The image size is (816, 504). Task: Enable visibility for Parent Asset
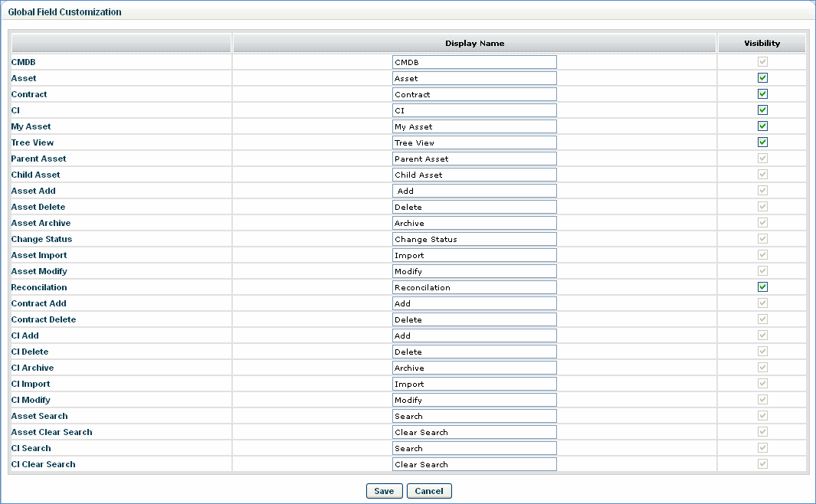pyautogui.click(x=762, y=158)
